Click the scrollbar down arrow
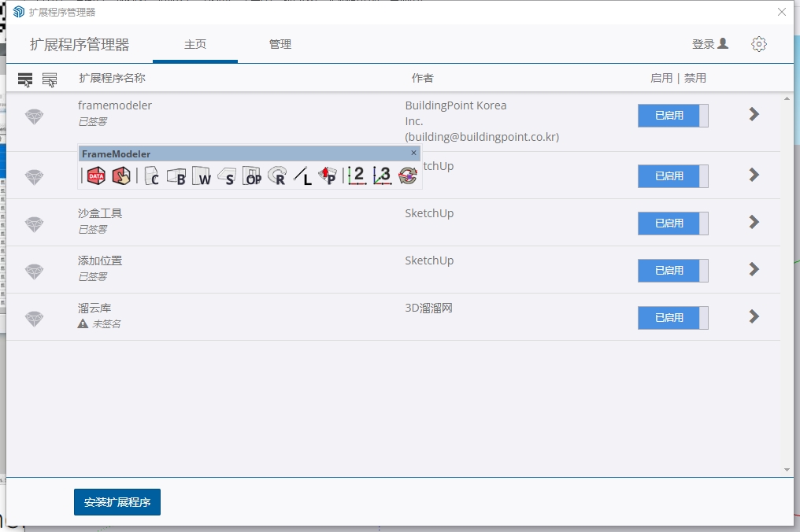This screenshot has width=800, height=532. [x=787, y=470]
